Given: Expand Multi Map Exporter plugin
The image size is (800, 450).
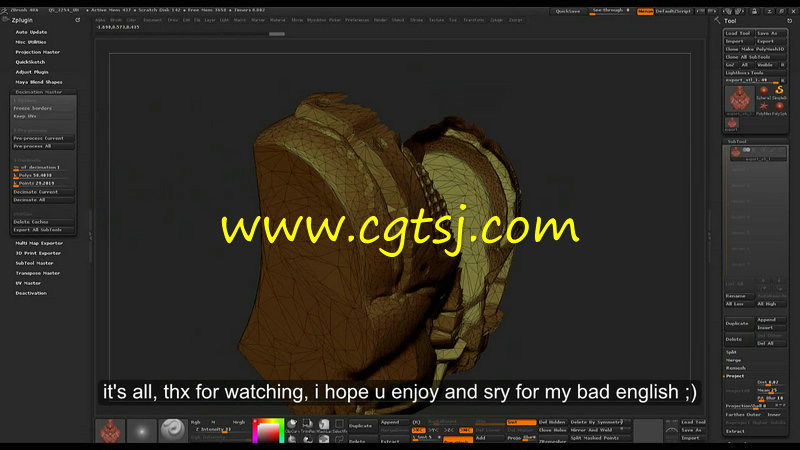Looking at the screenshot, I should tap(39, 243).
